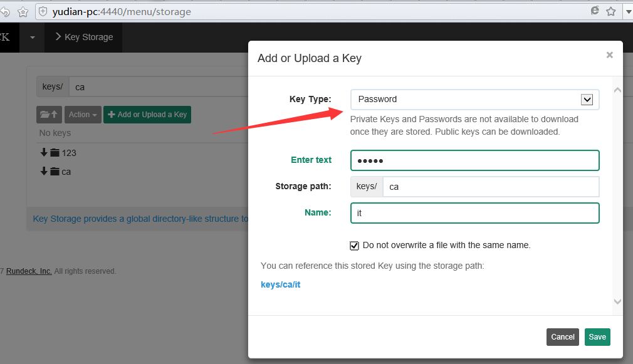Click the folder icon next to ca
This screenshot has height=364, width=633.
click(55, 172)
